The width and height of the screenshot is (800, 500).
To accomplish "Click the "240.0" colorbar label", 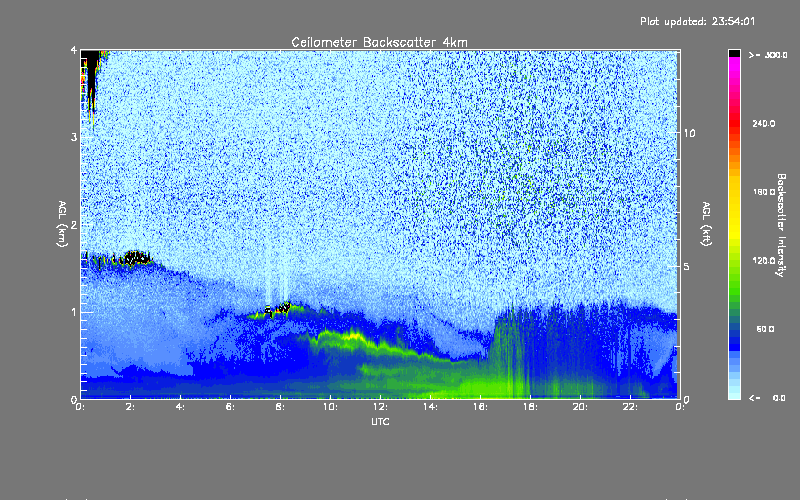I will (x=764, y=123).
